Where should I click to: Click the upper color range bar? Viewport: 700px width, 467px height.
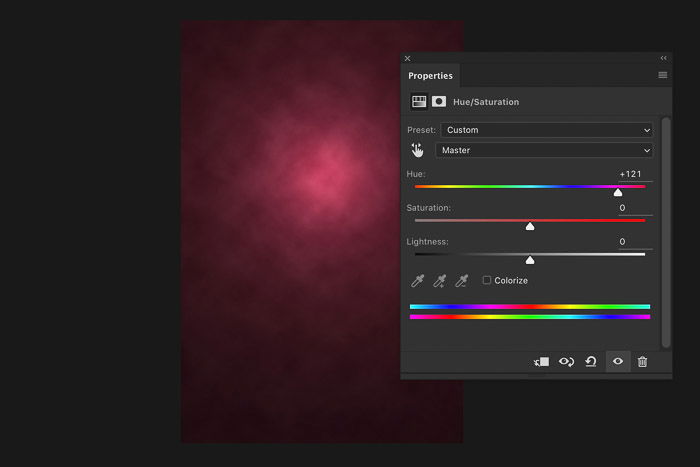pos(530,307)
